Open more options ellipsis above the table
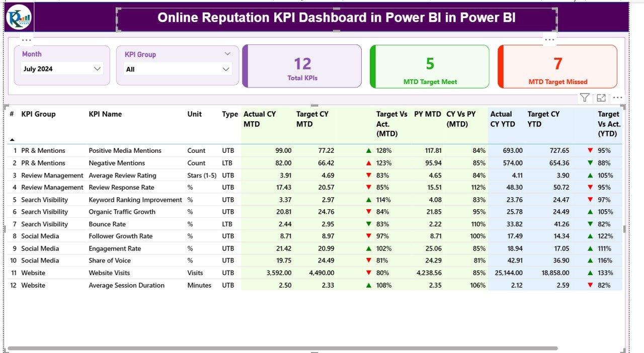This screenshot has width=644, height=353. 617,98
